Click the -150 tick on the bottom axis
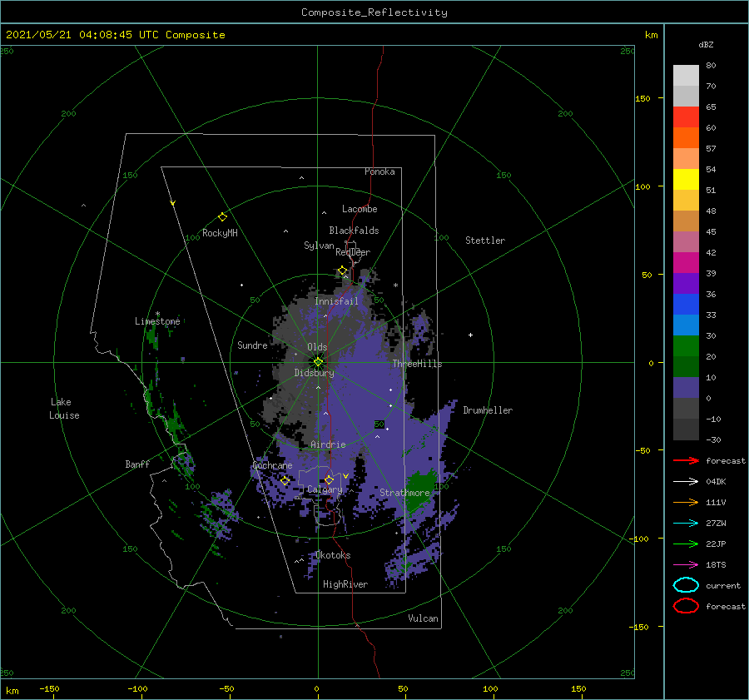749x700 pixels. 49,688
